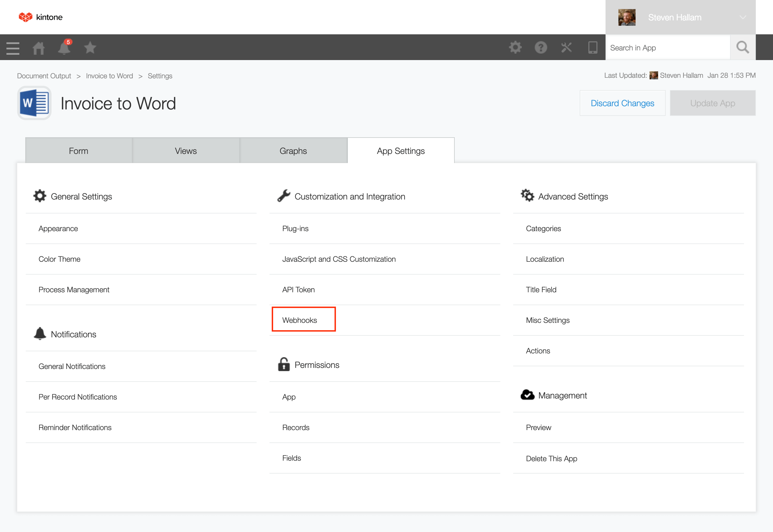Select the Views tab
The height and width of the screenshot is (532, 773).
pos(185,151)
